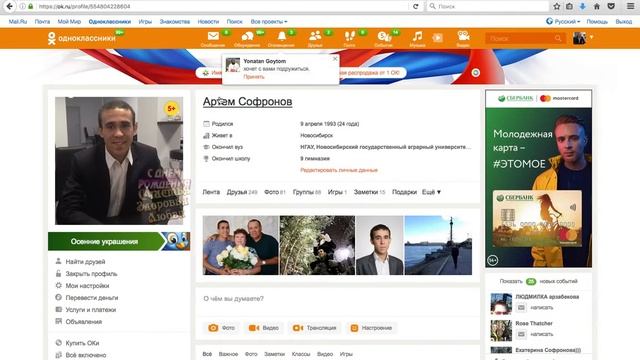The height and width of the screenshot is (360, 640).
Task: Show new events in the right sidebar
Action: (538, 281)
